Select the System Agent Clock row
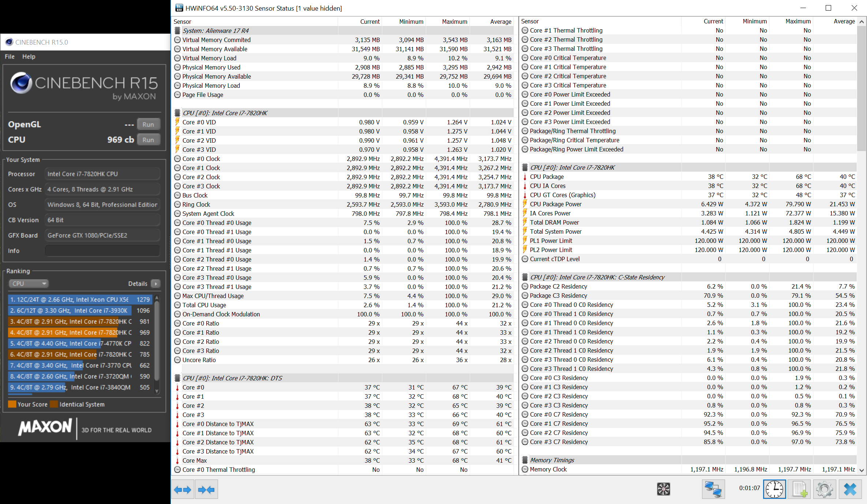 [x=343, y=214]
